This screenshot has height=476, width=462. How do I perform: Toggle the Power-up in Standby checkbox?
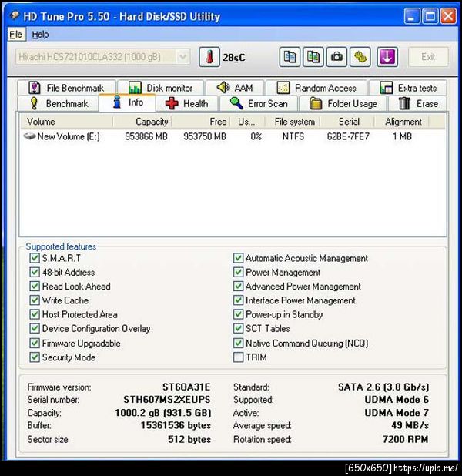pyautogui.click(x=238, y=314)
